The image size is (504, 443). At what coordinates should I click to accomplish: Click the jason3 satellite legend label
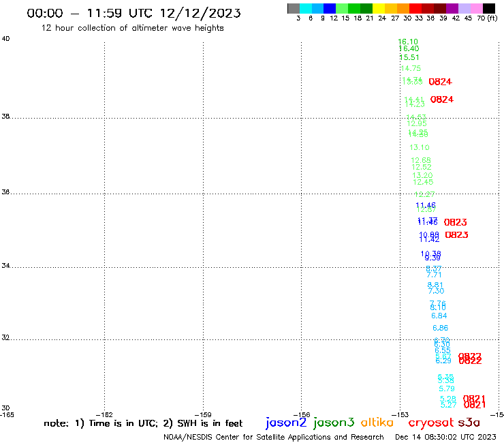(x=334, y=423)
